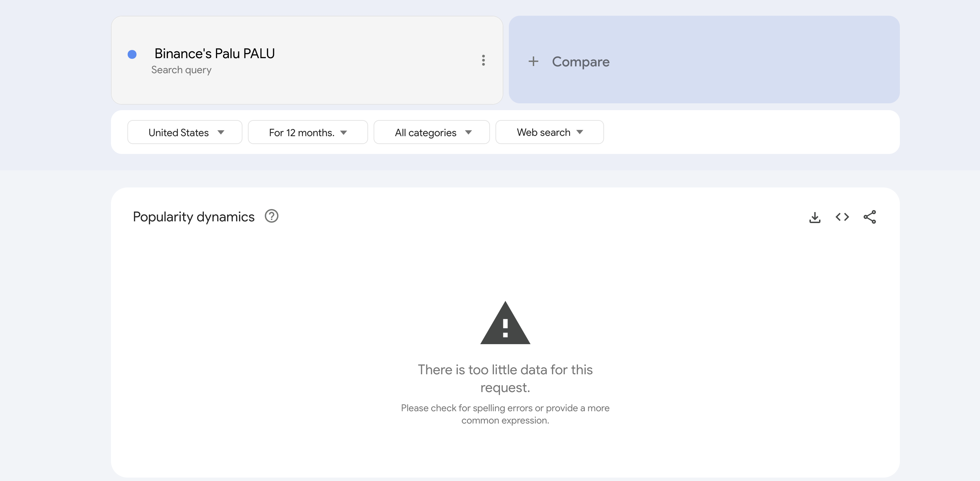
Task: Click the warning triangle icon
Action: [505, 324]
